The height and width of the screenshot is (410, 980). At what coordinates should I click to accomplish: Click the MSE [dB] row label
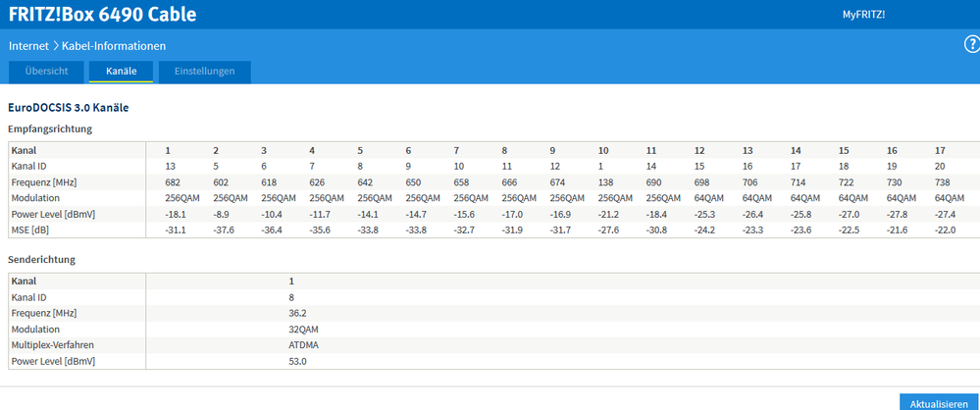point(31,230)
